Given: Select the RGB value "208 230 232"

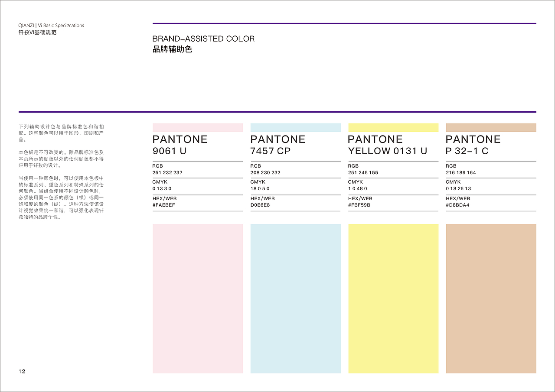Looking at the screenshot, I should click(265, 172).
